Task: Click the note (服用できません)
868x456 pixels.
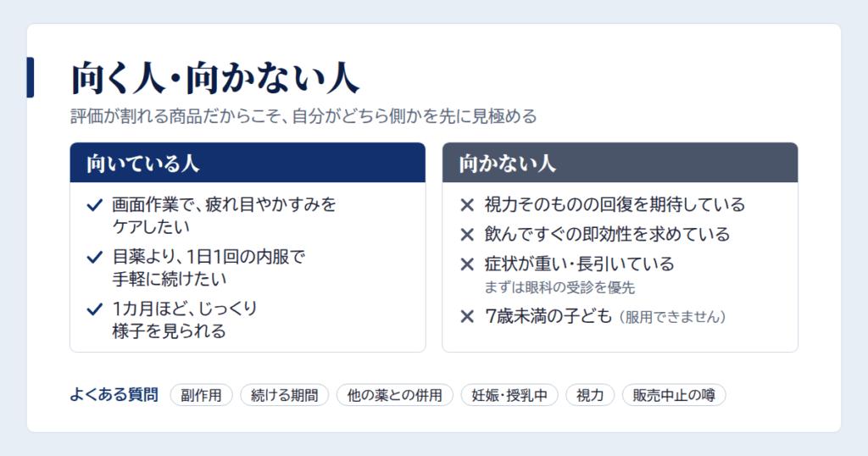Action: click(672, 317)
